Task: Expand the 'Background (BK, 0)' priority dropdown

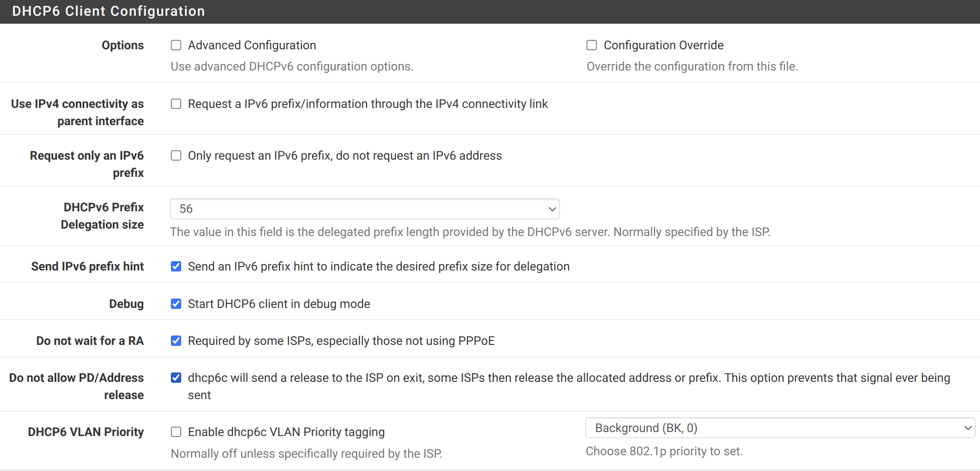Action: coord(780,428)
